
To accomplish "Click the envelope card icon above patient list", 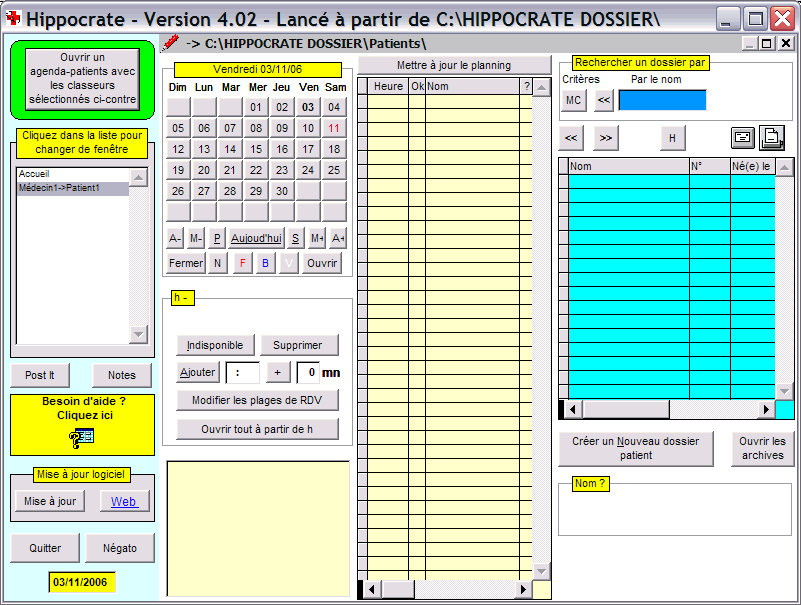I will click(743, 137).
